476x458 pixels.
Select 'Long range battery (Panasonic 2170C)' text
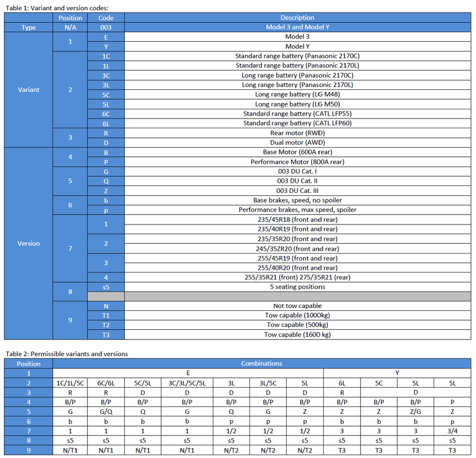(297, 75)
